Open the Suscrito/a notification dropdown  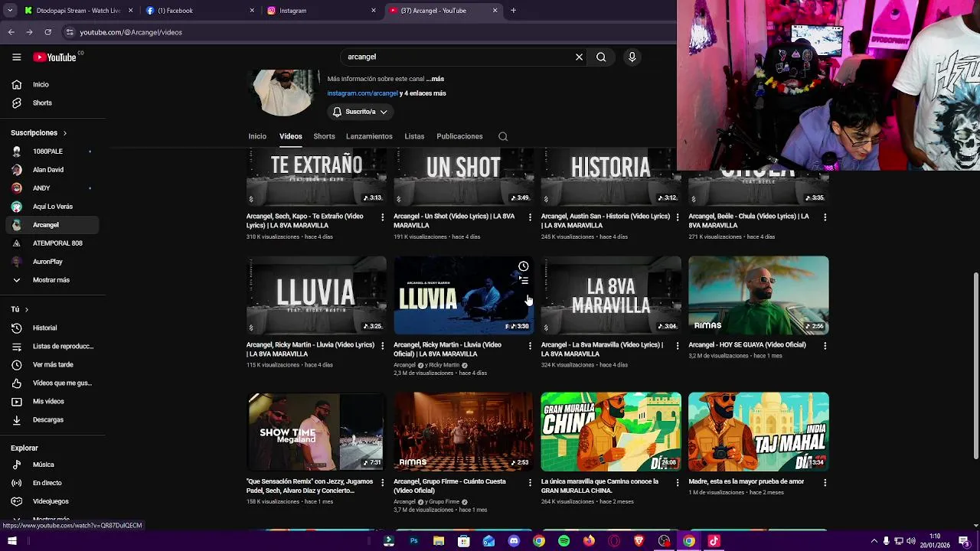360,112
